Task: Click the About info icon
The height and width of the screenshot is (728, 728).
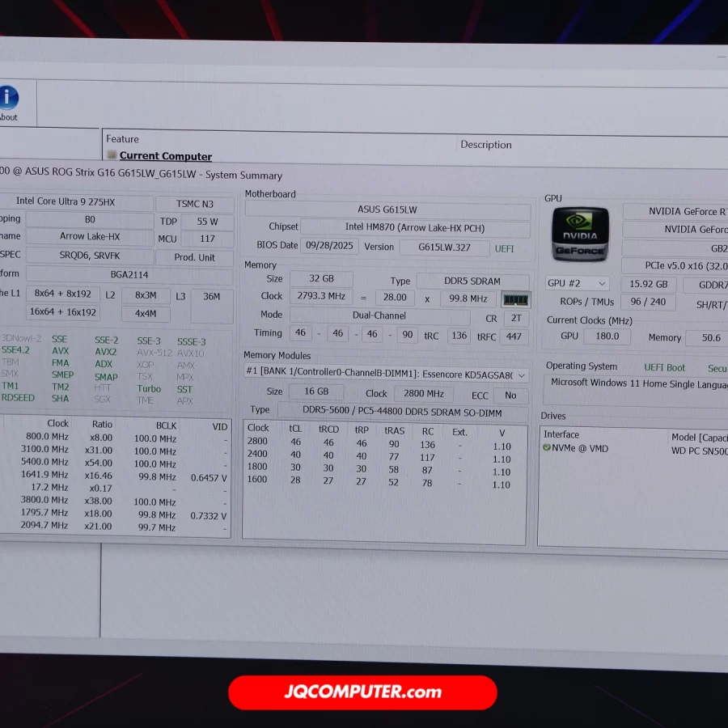Action: tap(8, 99)
